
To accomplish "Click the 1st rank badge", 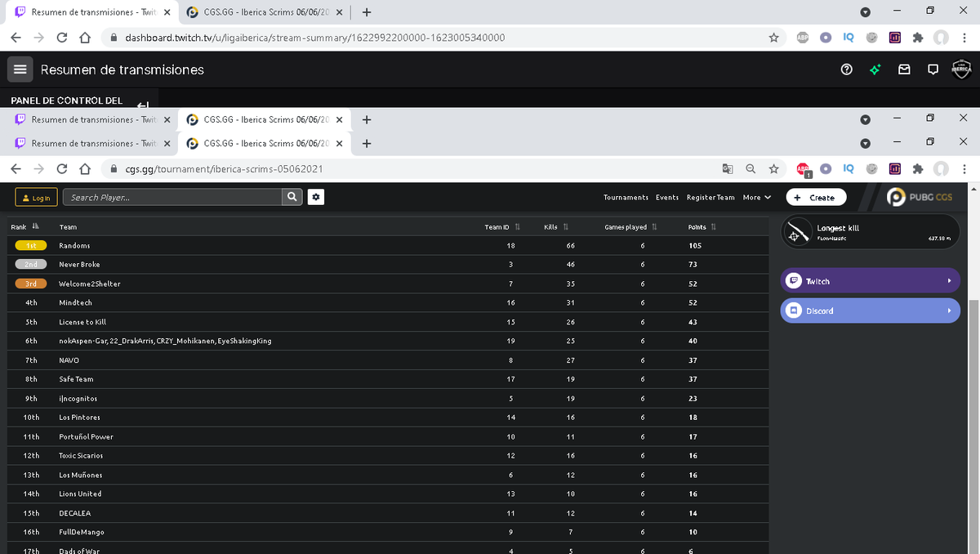I will (x=31, y=245).
